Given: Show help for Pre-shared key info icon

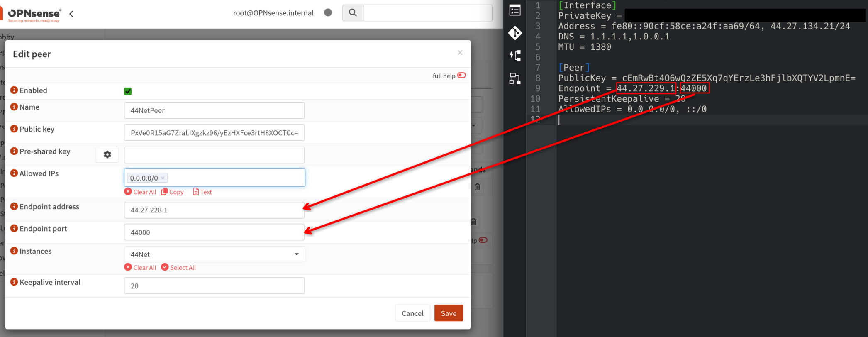Looking at the screenshot, I should click(14, 151).
